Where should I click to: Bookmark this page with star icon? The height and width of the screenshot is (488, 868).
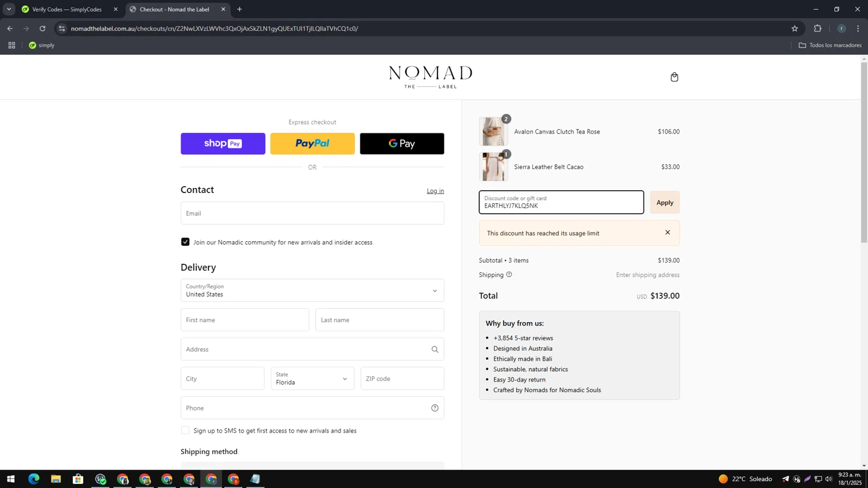click(x=795, y=28)
